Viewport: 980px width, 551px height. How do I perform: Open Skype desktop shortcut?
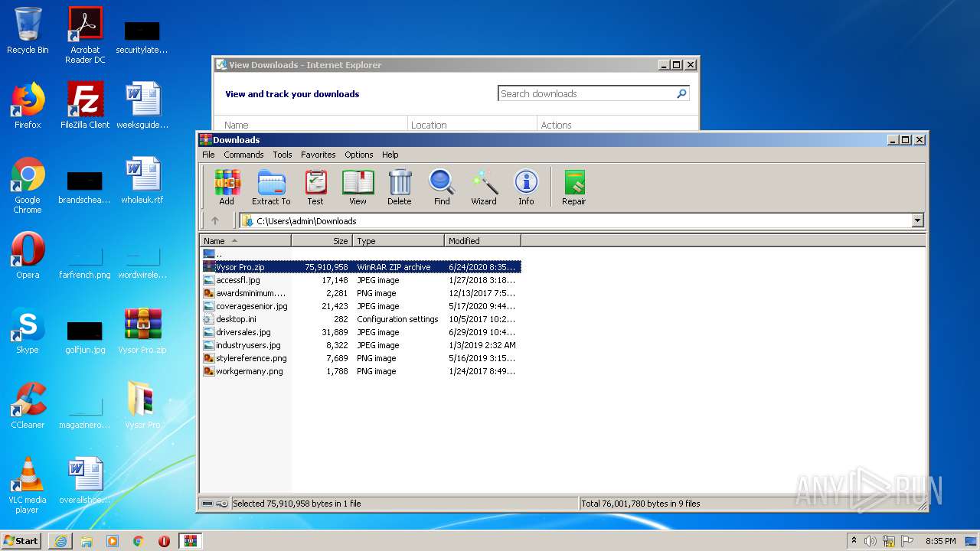click(x=28, y=331)
